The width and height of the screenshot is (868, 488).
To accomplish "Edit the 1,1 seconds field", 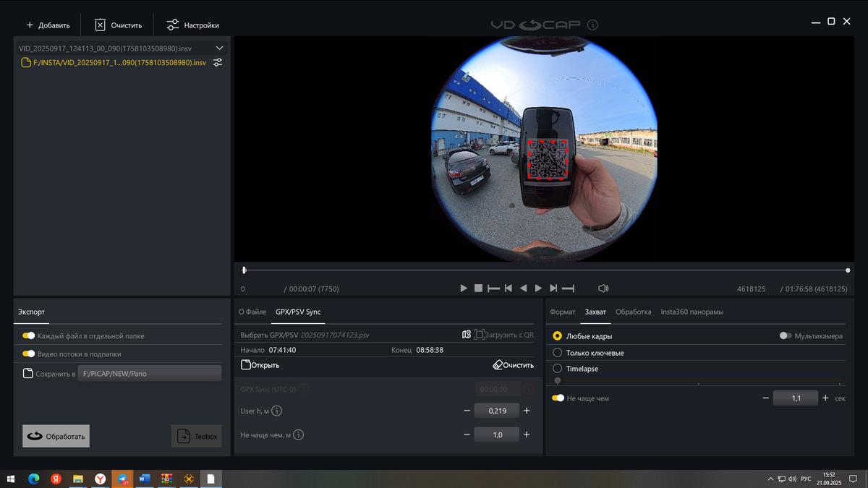I will click(796, 398).
